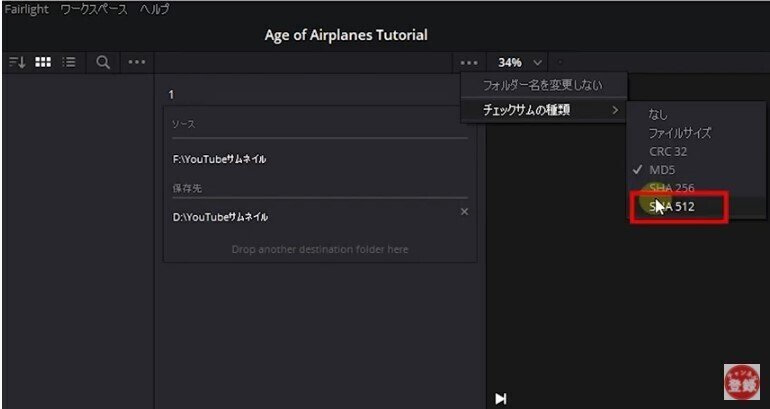Screen dimensions: 770x409
Task: Open the search magnifier
Action: click(102, 62)
